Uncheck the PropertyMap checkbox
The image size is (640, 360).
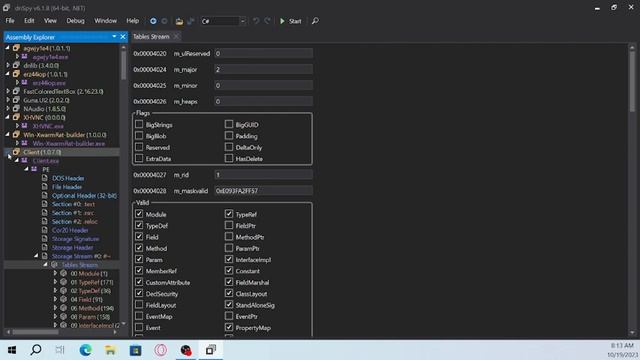tap(229, 327)
